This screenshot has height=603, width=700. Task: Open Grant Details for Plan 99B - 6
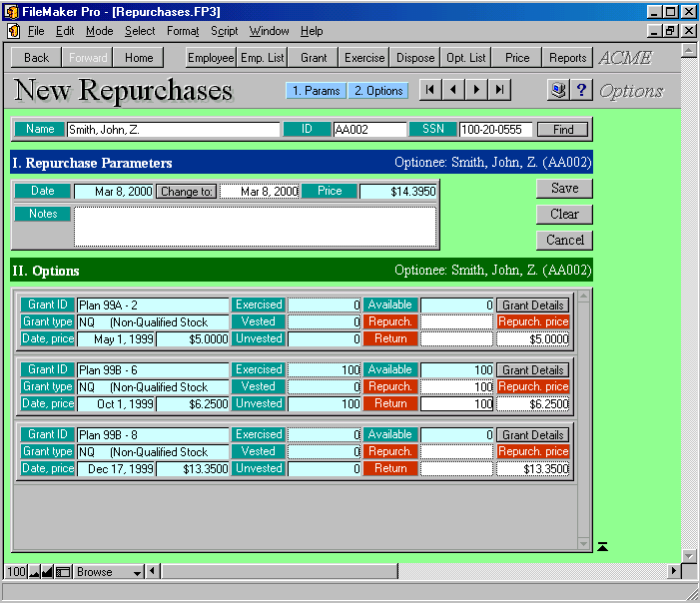point(532,370)
